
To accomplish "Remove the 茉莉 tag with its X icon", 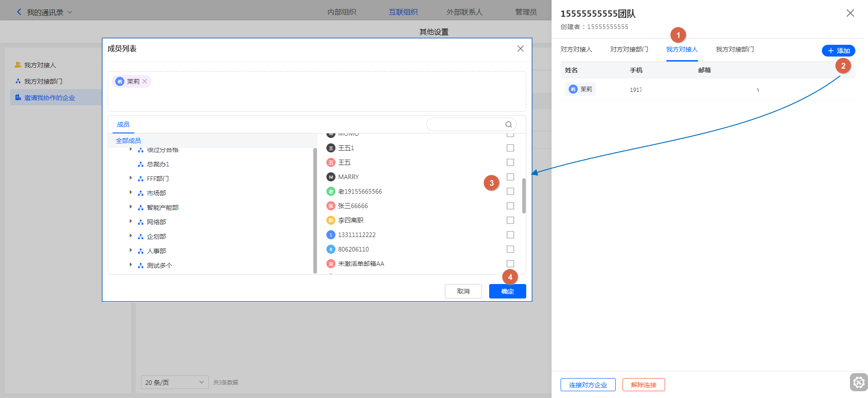I will pyautogui.click(x=145, y=81).
